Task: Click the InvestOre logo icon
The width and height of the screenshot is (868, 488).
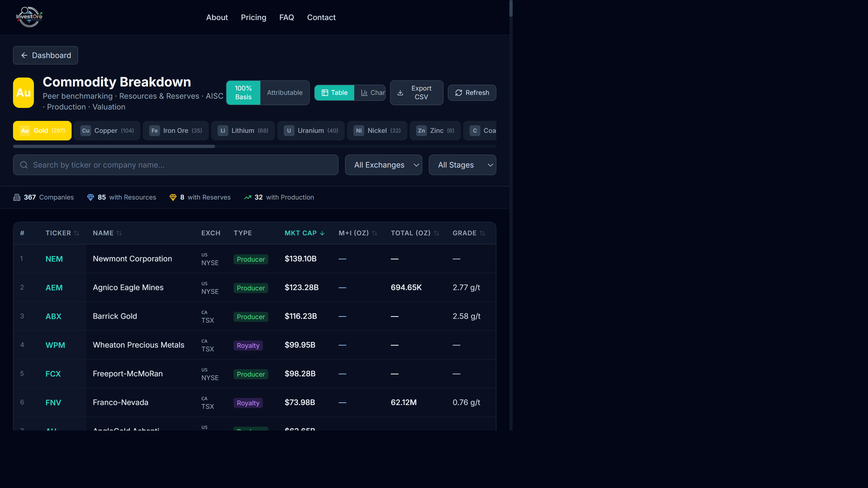Action: click(29, 17)
